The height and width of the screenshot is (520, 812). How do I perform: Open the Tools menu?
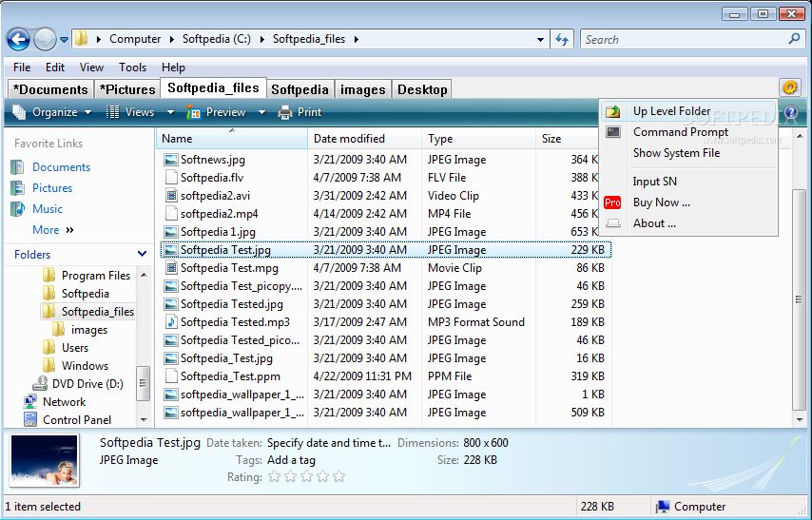132,67
